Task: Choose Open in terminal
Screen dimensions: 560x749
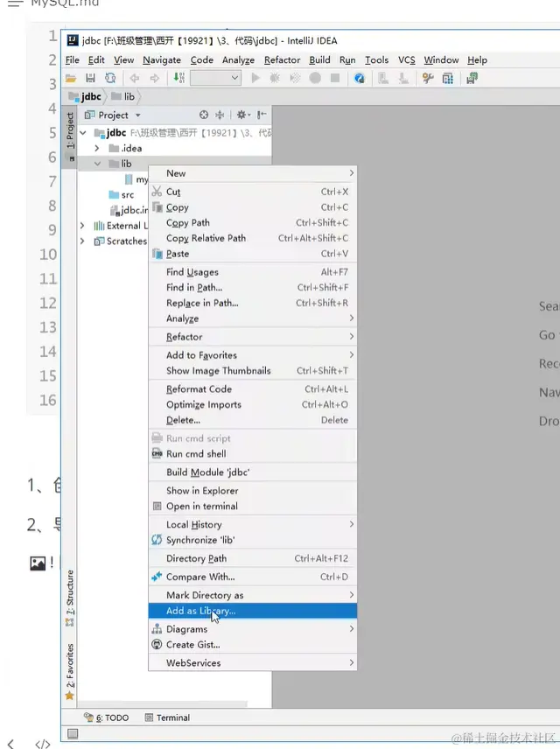Action: [252, 506]
